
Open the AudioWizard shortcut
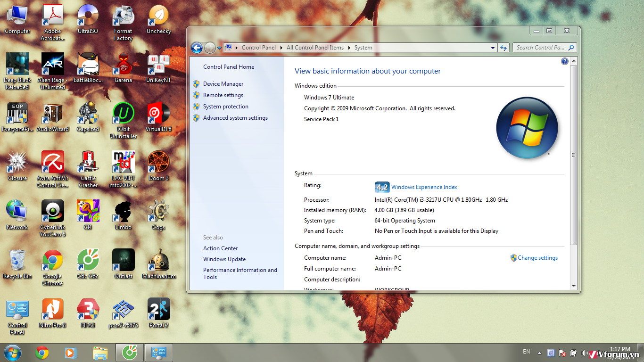point(53,117)
